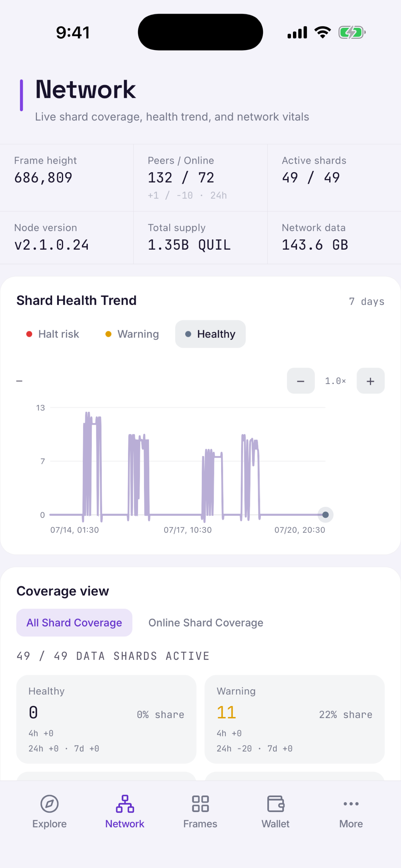The image size is (401, 868).
Task: Tap the 07/17, 10:30 axis label
Action: click(x=187, y=530)
